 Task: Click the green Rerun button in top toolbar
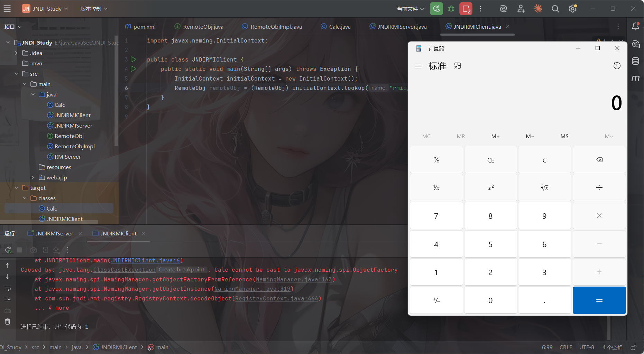(436, 9)
